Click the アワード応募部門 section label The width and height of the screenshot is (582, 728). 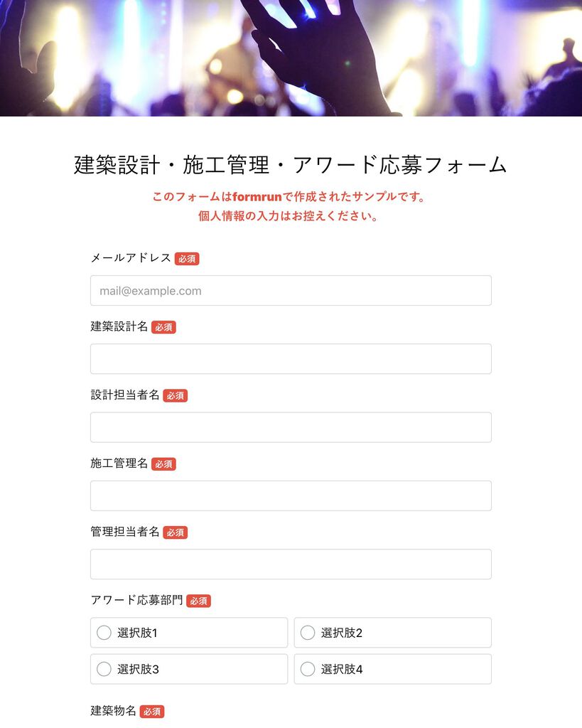tap(137, 600)
